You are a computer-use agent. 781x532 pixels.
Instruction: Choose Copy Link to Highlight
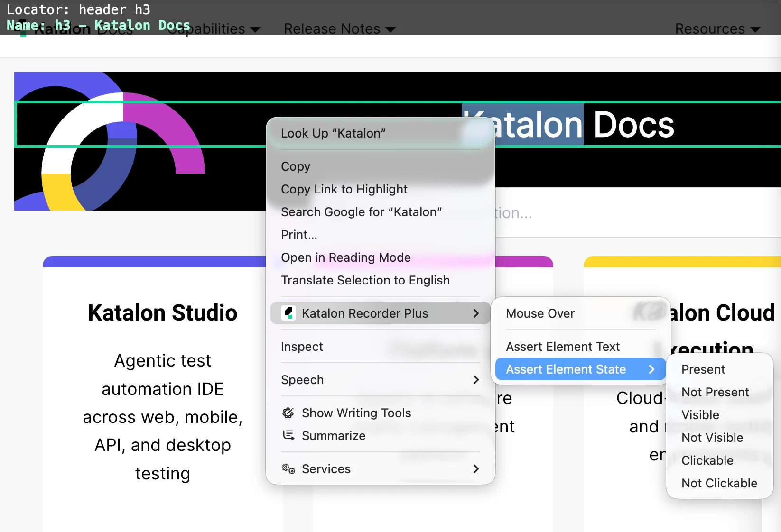point(381,189)
